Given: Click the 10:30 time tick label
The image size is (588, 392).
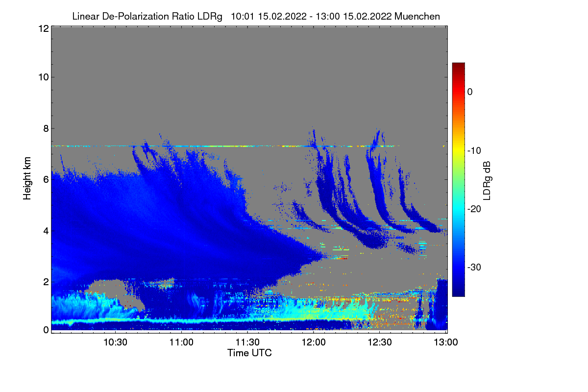Looking at the screenshot, I should (x=115, y=342).
